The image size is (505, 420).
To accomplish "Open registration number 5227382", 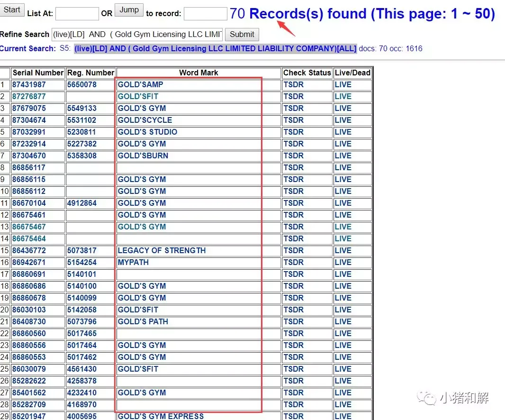I will 82,144.
